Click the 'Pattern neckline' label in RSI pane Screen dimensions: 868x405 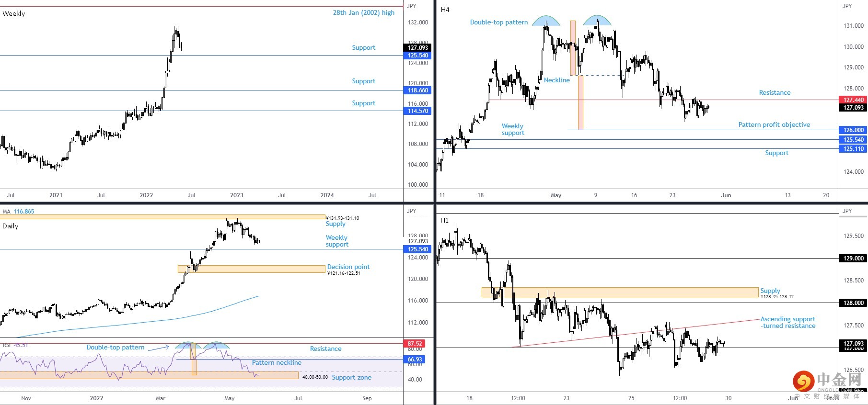(x=277, y=362)
